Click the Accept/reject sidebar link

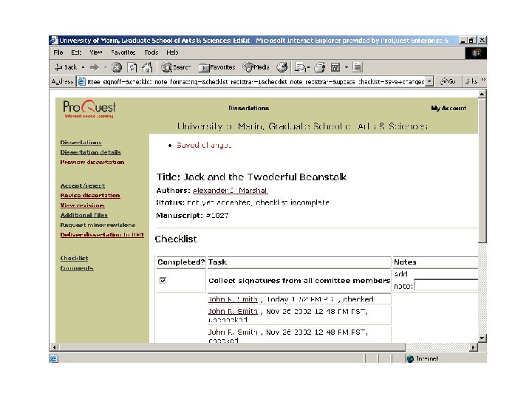[83, 185]
